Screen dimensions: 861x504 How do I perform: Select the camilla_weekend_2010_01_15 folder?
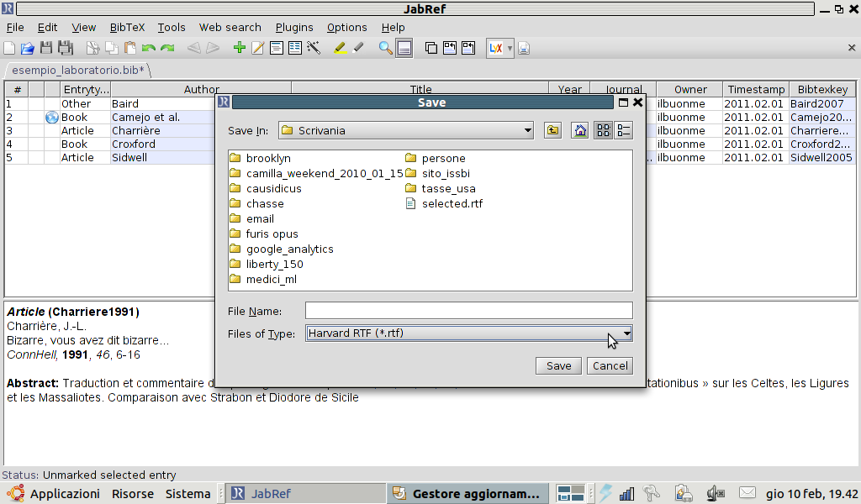(316, 173)
